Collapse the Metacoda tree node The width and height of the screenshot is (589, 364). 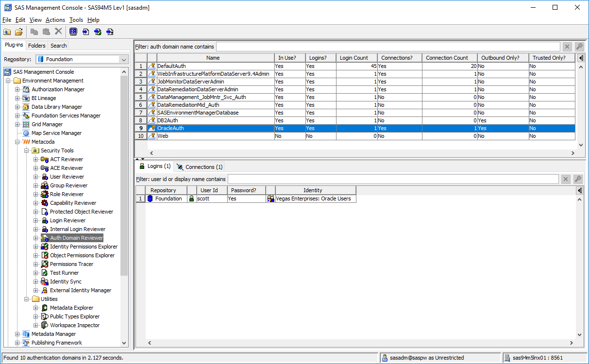point(17,142)
